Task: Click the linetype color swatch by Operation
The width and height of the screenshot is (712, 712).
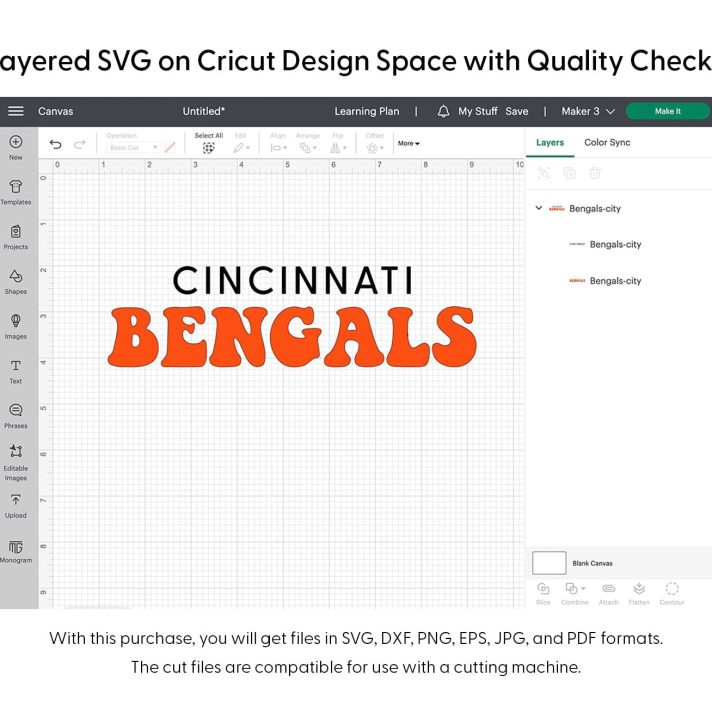Action: pos(170,148)
